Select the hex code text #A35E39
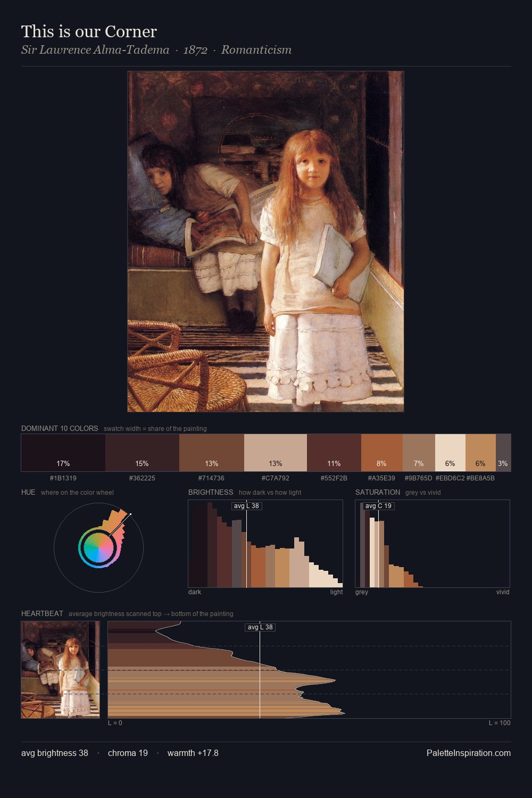 point(381,478)
